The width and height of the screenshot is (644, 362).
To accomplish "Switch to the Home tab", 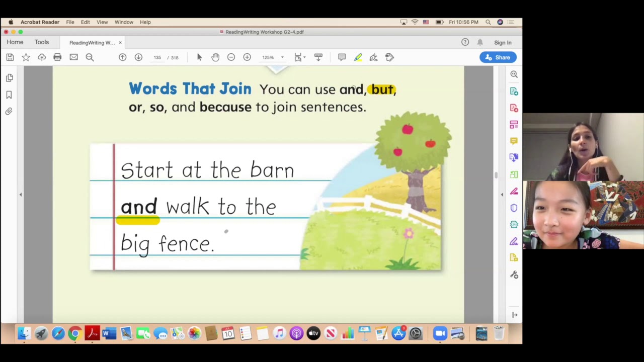I will (15, 42).
